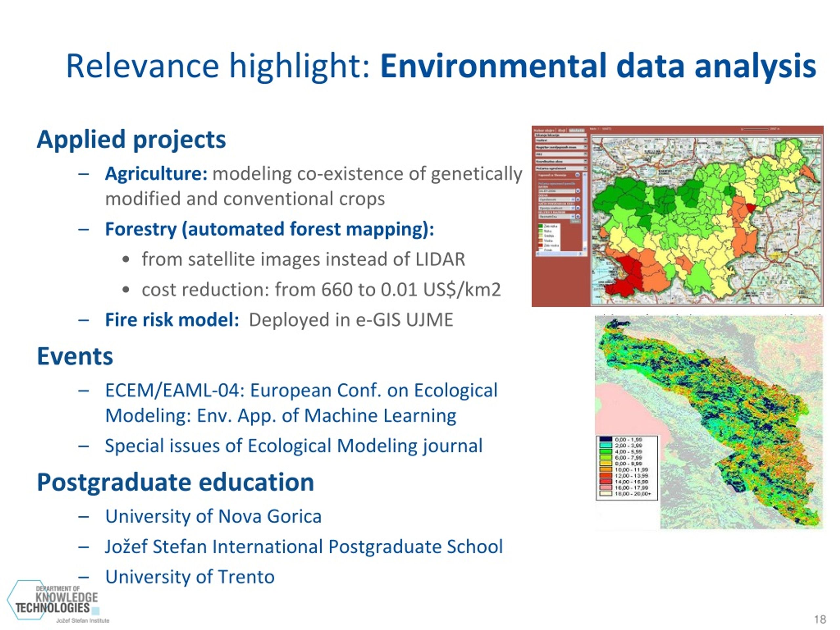Click the '12,00 - 13,99' legend label
This screenshot has height=630, width=840.
coord(632,475)
